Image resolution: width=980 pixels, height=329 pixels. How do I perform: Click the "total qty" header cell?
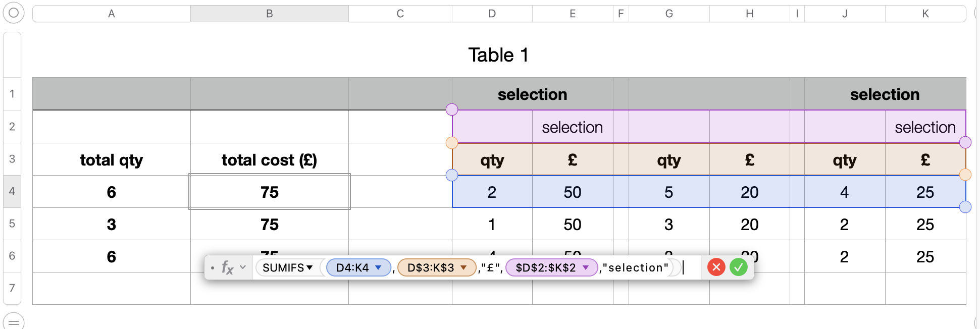tap(112, 160)
